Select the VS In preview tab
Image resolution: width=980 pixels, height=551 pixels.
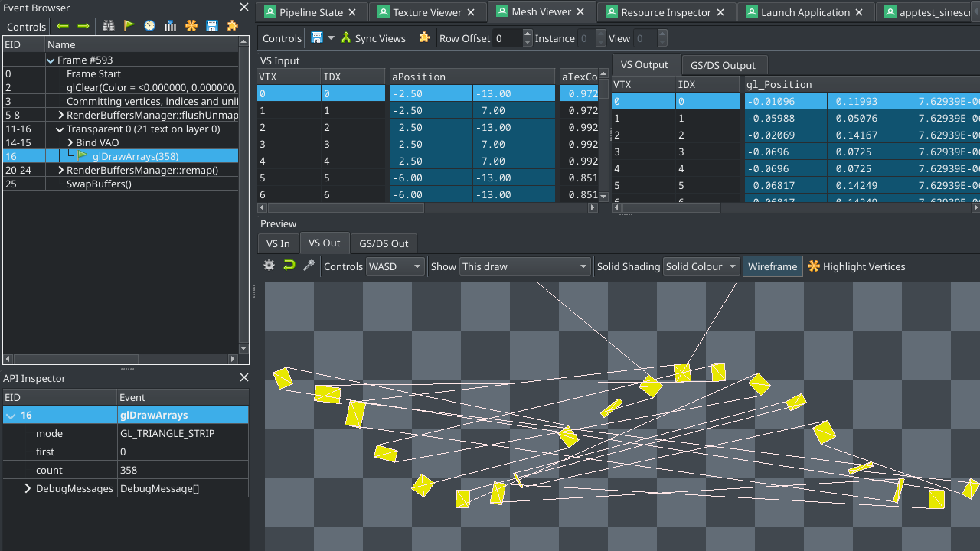tap(278, 243)
